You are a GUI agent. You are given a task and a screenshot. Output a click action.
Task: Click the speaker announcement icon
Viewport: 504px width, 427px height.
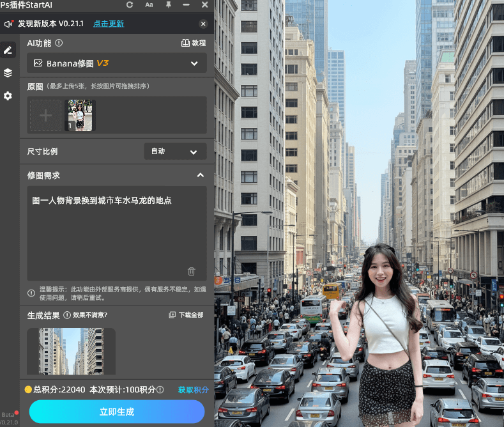point(8,24)
